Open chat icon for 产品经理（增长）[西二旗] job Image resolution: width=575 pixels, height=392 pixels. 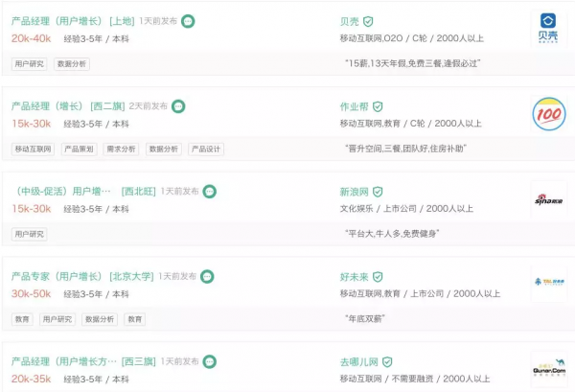click(178, 106)
